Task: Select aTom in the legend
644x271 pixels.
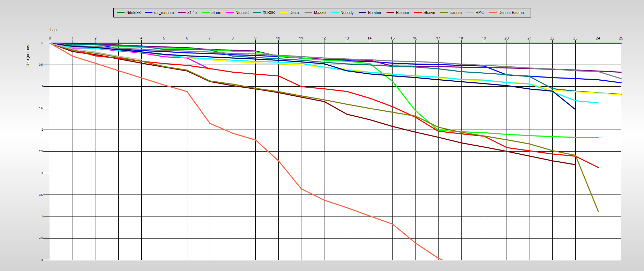Action: pyautogui.click(x=216, y=13)
